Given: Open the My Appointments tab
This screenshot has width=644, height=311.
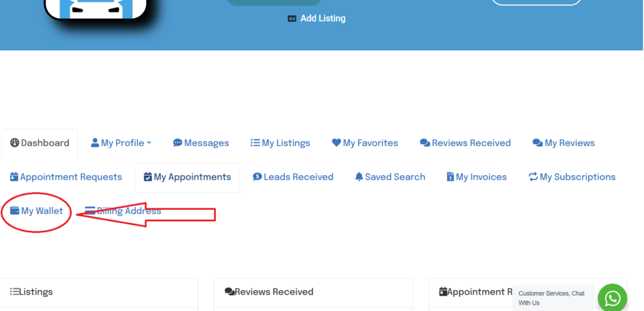Looking at the screenshot, I should click(187, 177).
